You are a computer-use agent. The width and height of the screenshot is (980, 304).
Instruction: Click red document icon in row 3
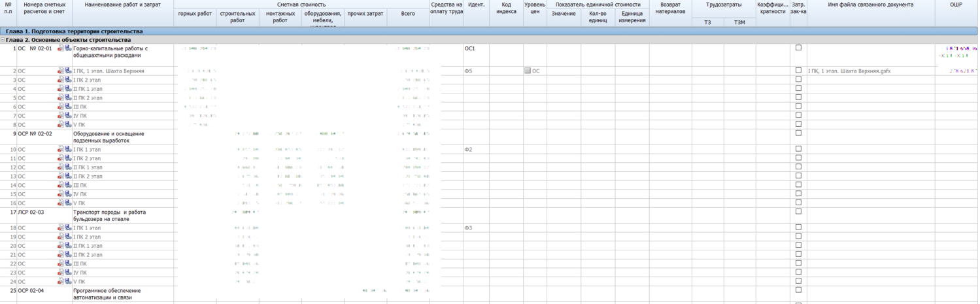click(x=61, y=80)
